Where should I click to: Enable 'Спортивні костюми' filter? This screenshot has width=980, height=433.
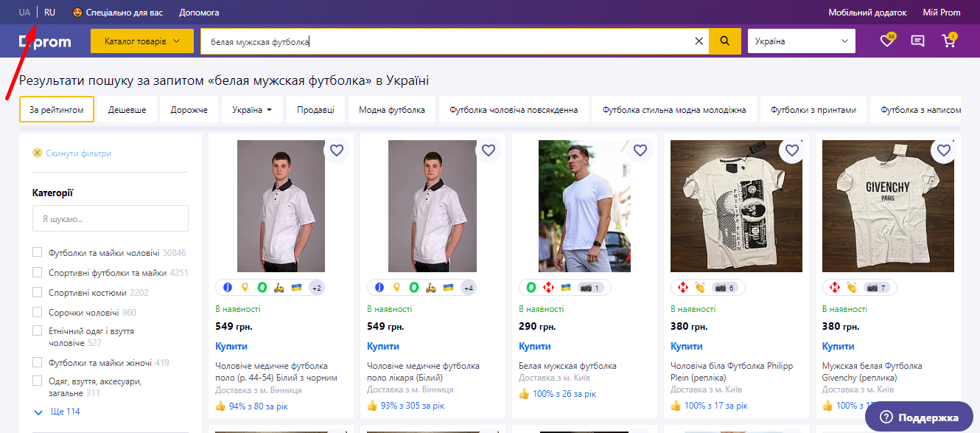38,292
